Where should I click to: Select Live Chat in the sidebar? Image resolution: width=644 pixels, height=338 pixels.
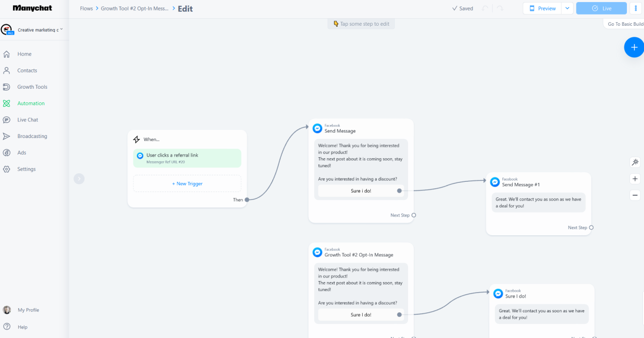click(x=28, y=120)
